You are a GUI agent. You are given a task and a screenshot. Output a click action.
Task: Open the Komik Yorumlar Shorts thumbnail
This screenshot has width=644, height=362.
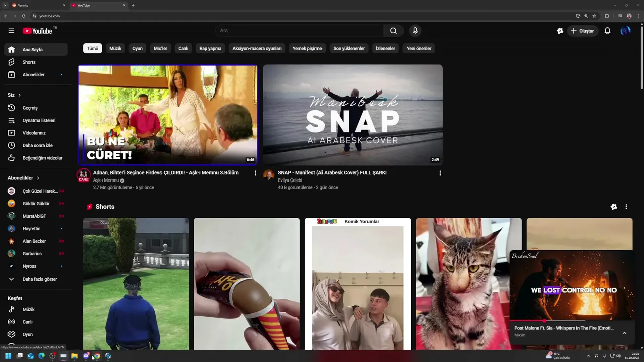358,284
